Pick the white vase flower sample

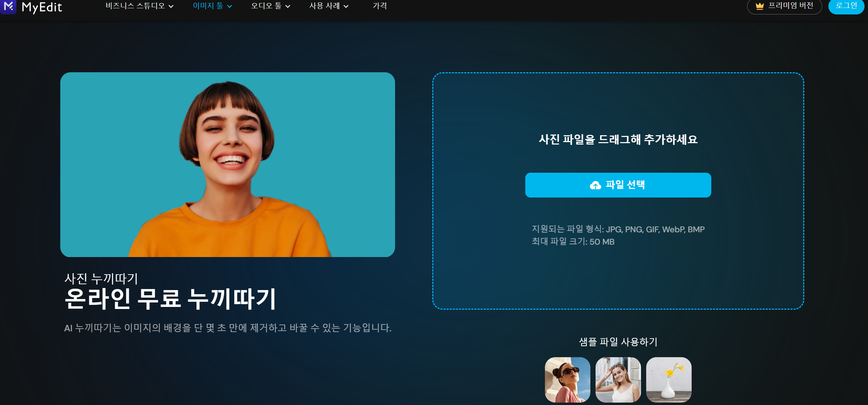pyautogui.click(x=669, y=380)
